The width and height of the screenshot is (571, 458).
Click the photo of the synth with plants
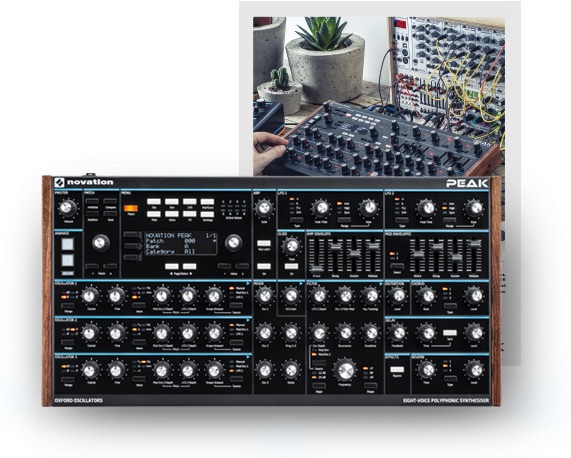(379, 96)
